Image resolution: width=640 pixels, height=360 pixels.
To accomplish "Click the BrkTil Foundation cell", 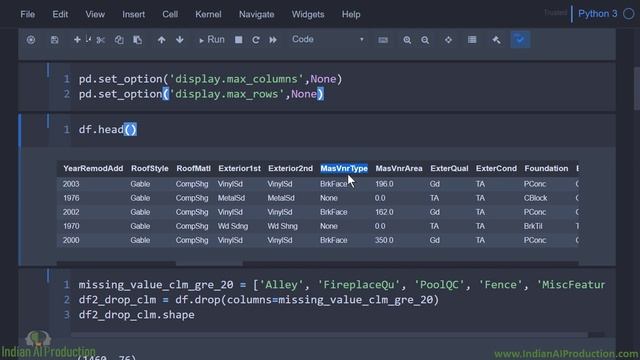I will 533,226.
